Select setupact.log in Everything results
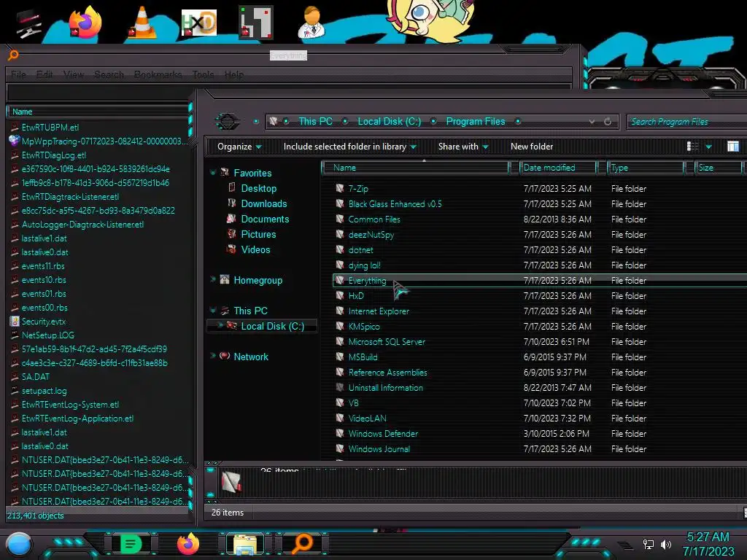This screenshot has width=747, height=560. click(44, 391)
